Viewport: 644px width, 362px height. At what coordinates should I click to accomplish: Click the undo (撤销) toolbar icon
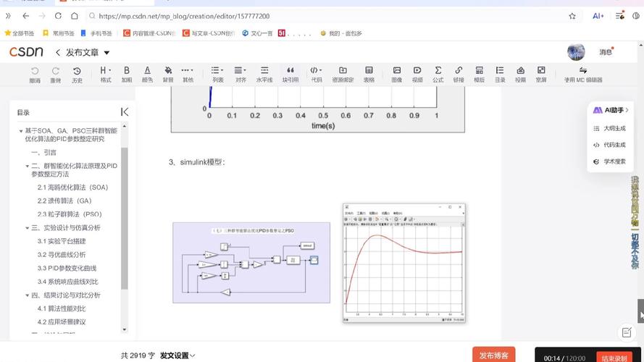click(x=35, y=75)
